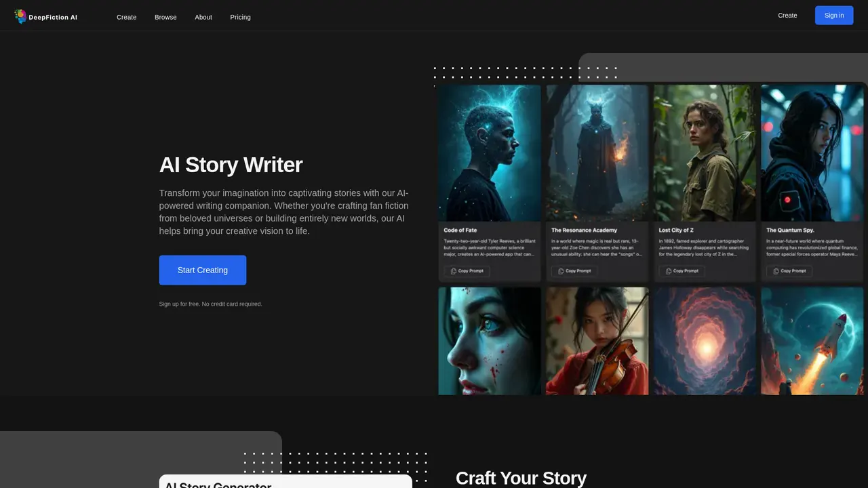Select the violin girl story thumbnail
The width and height of the screenshot is (868, 488).
[597, 341]
